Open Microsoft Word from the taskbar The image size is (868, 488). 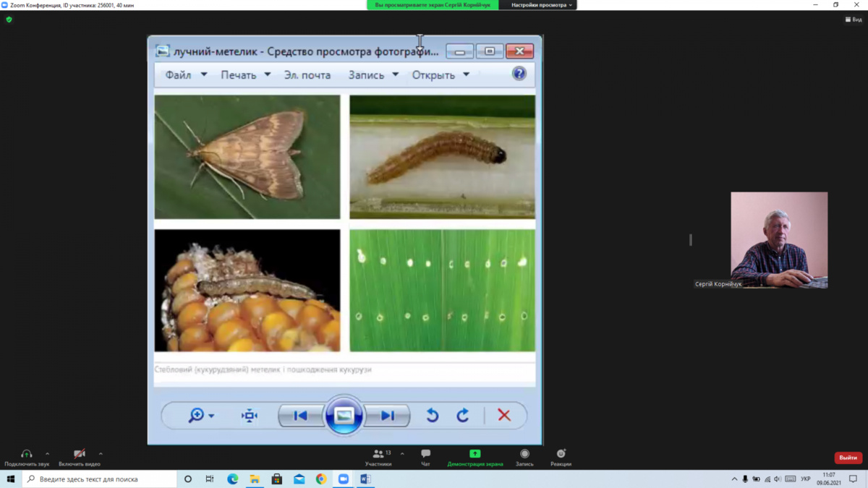(365, 479)
